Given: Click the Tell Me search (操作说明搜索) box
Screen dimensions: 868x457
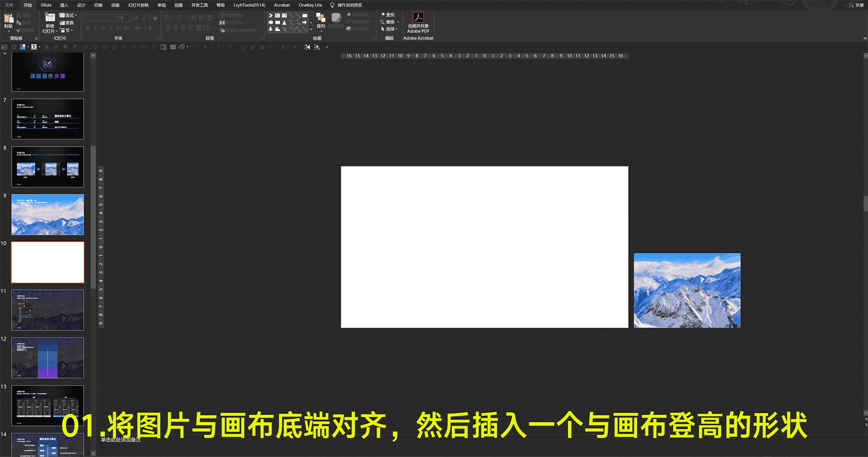Looking at the screenshot, I should tap(346, 5).
